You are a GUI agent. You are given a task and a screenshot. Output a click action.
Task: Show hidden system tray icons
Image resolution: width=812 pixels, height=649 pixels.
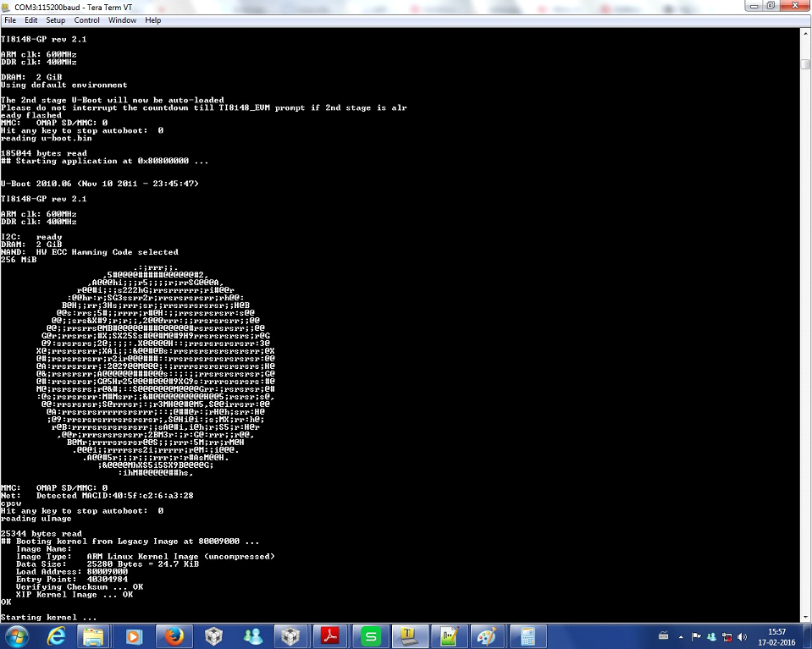pos(681,637)
